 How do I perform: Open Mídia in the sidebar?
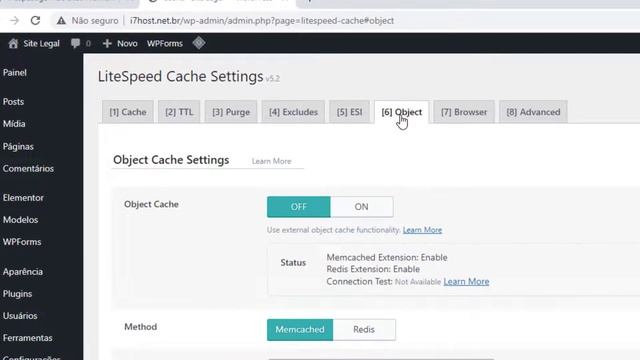tap(14, 124)
